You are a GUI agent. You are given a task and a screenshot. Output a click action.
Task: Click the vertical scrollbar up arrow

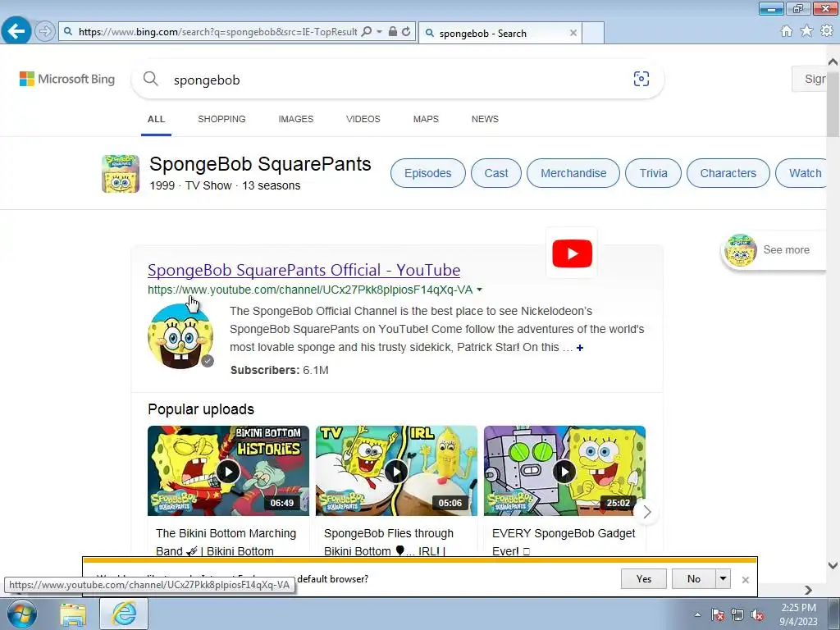[x=833, y=62]
